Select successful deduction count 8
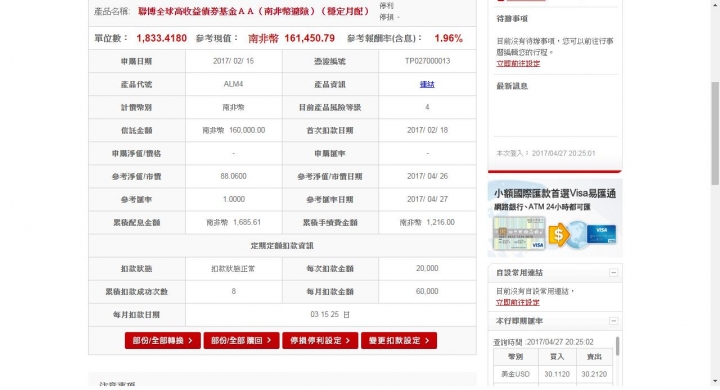 (x=233, y=291)
